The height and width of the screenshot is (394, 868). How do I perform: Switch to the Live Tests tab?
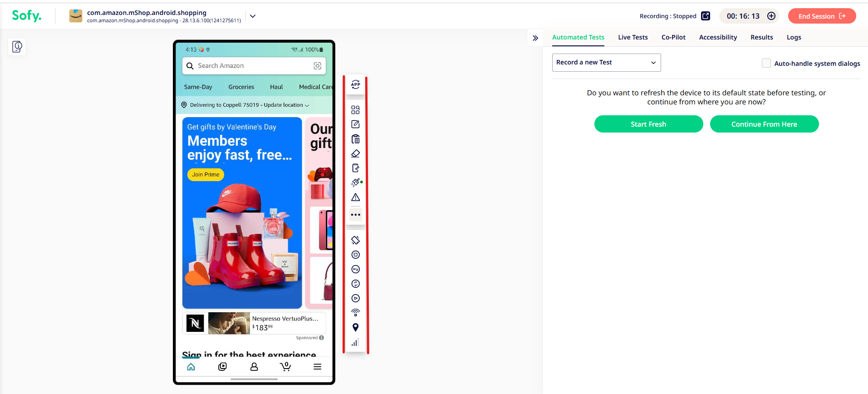pyautogui.click(x=633, y=37)
